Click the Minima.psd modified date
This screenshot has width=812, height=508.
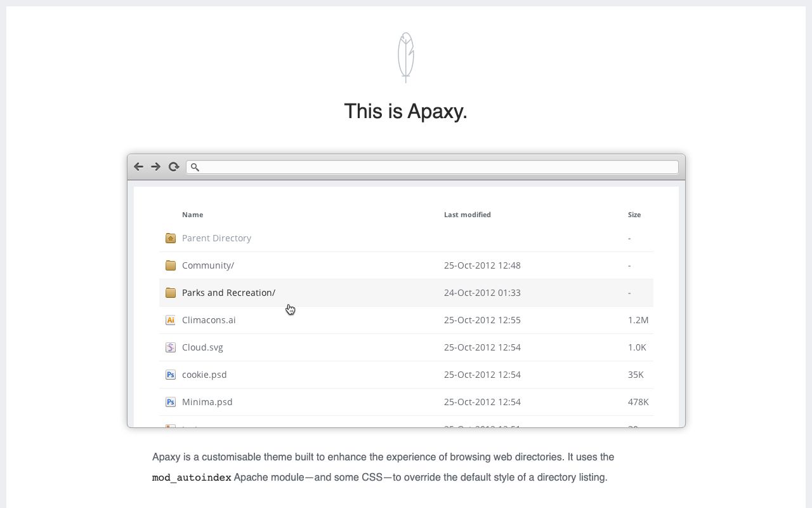(482, 402)
